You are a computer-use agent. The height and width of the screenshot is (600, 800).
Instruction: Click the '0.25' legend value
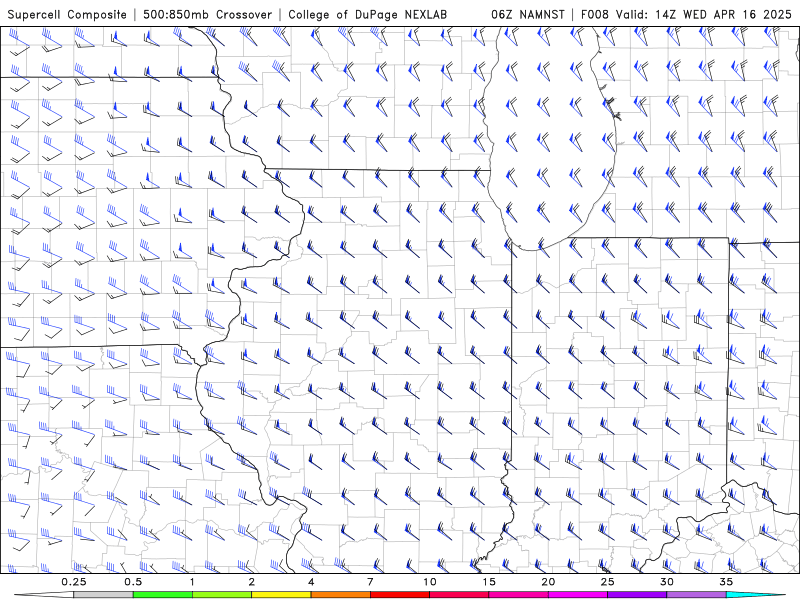tap(74, 582)
